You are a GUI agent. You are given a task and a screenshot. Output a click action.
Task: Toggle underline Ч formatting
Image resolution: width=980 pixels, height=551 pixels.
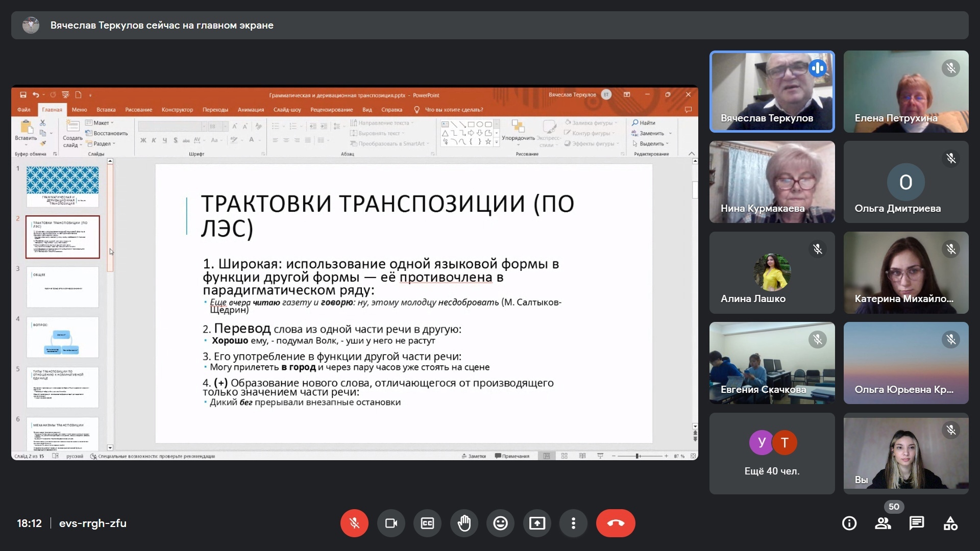click(164, 140)
